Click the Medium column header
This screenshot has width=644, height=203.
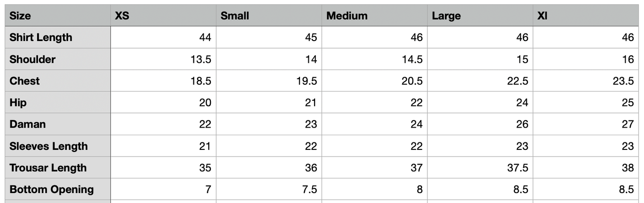coord(374,16)
